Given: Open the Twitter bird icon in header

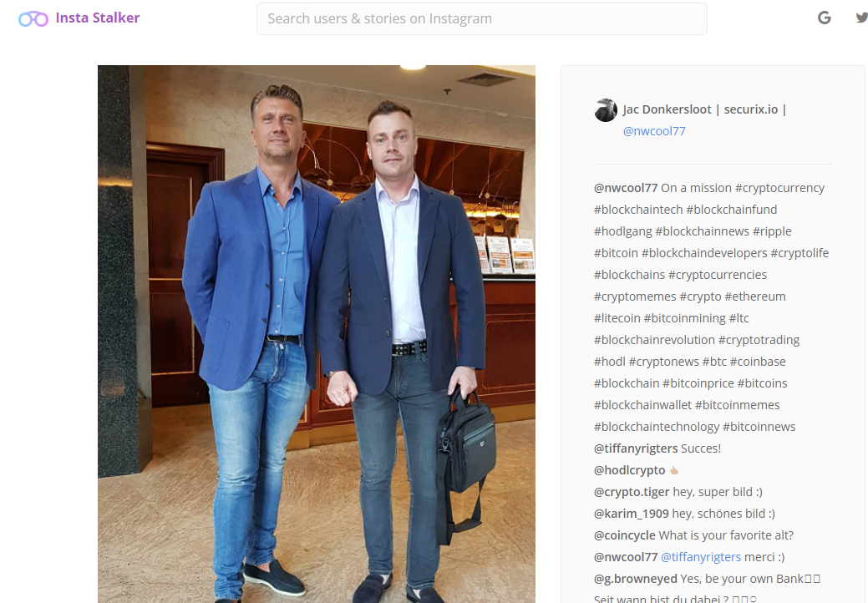Looking at the screenshot, I should tap(861, 18).
